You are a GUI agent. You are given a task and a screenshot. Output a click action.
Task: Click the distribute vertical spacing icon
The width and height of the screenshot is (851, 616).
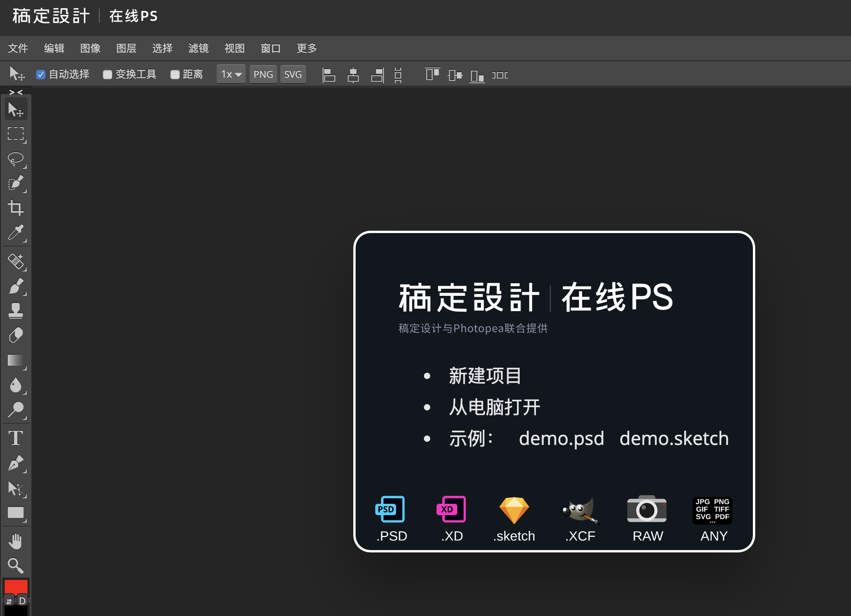click(x=398, y=75)
